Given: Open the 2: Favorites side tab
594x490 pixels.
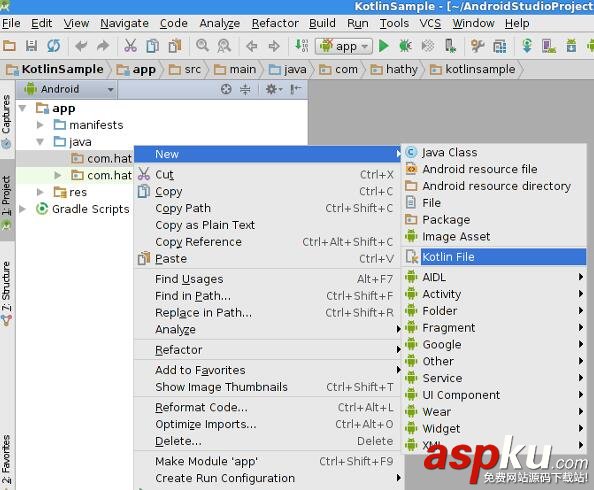Looking at the screenshot, I should tap(6, 459).
